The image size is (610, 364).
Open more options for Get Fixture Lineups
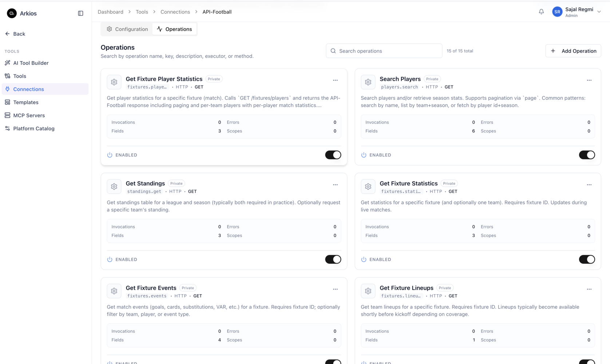tap(589, 289)
